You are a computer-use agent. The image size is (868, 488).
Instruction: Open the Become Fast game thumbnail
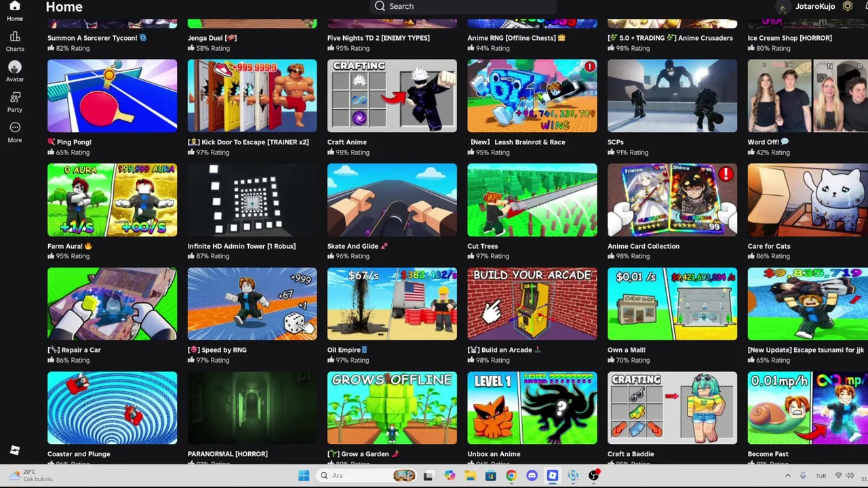point(808,408)
